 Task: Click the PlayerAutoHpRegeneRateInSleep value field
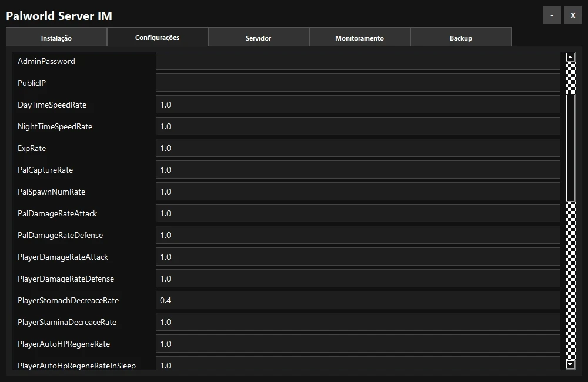tap(358, 363)
